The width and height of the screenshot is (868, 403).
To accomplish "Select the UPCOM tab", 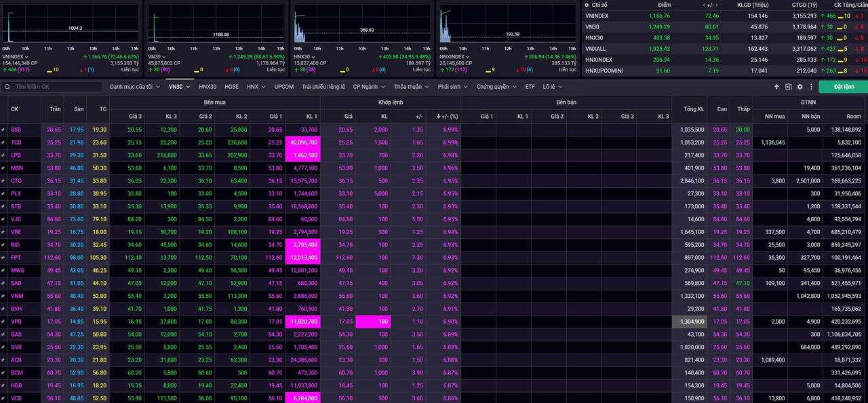I will 284,87.
